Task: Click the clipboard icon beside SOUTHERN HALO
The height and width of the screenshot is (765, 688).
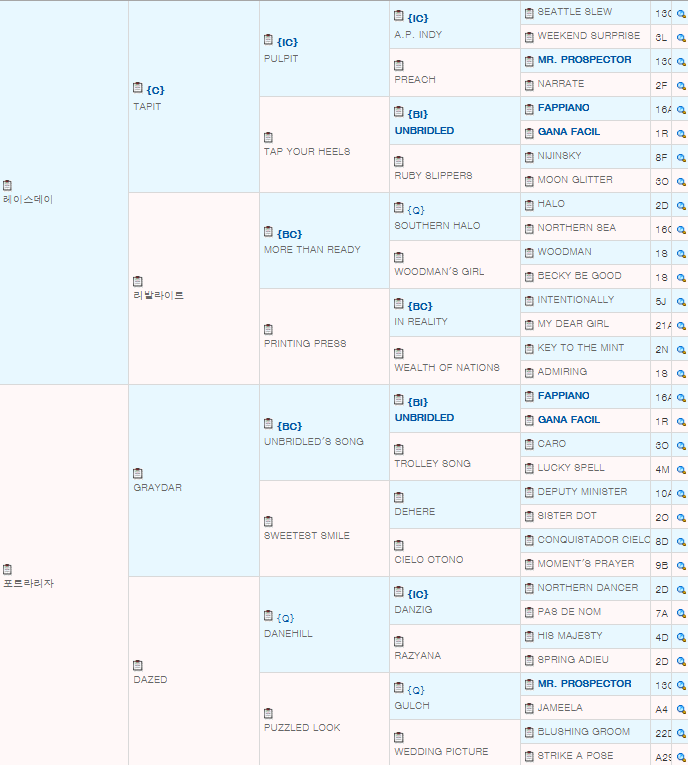Action: 399,207
